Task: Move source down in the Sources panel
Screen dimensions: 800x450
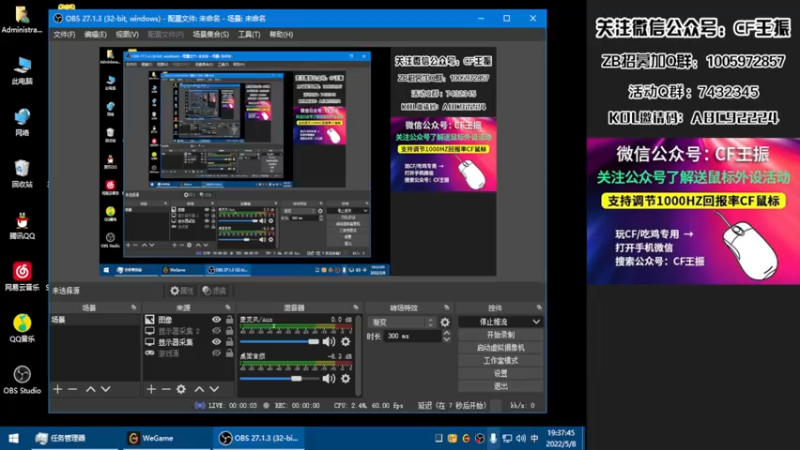Action: 214,389
